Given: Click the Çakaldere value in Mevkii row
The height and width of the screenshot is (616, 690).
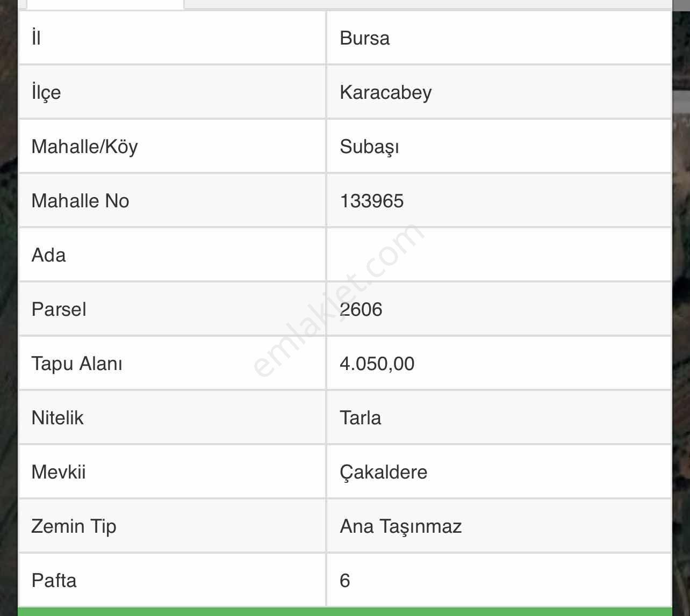Looking at the screenshot, I should (383, 472).
